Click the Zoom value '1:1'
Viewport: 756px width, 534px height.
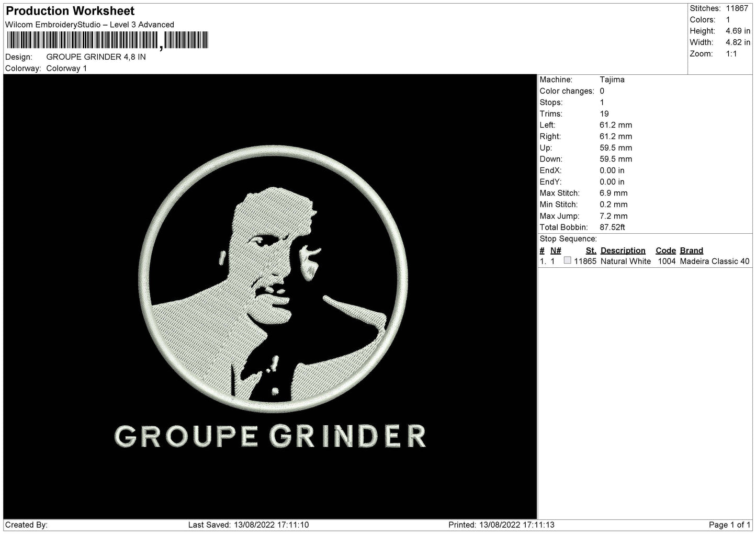point(731,54)
